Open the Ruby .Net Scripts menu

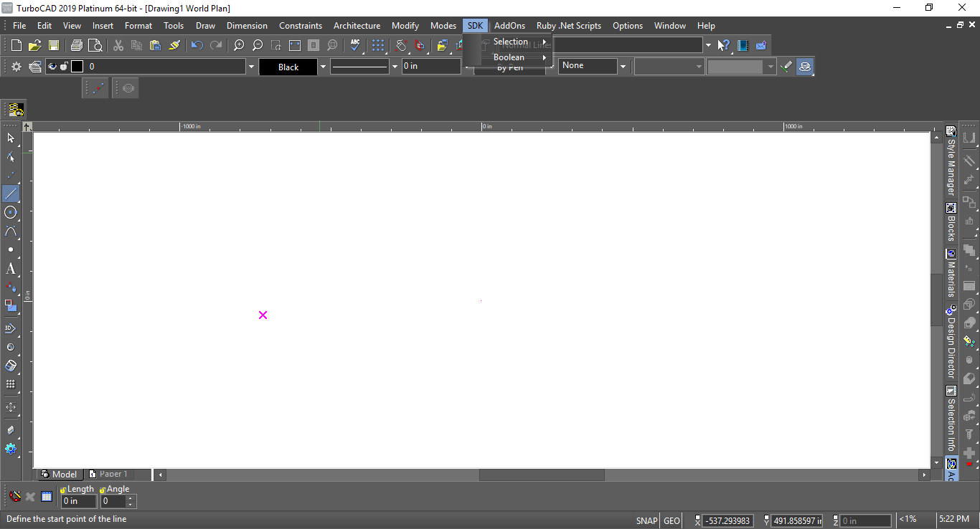pyautogui.click(x=569, y=25)
